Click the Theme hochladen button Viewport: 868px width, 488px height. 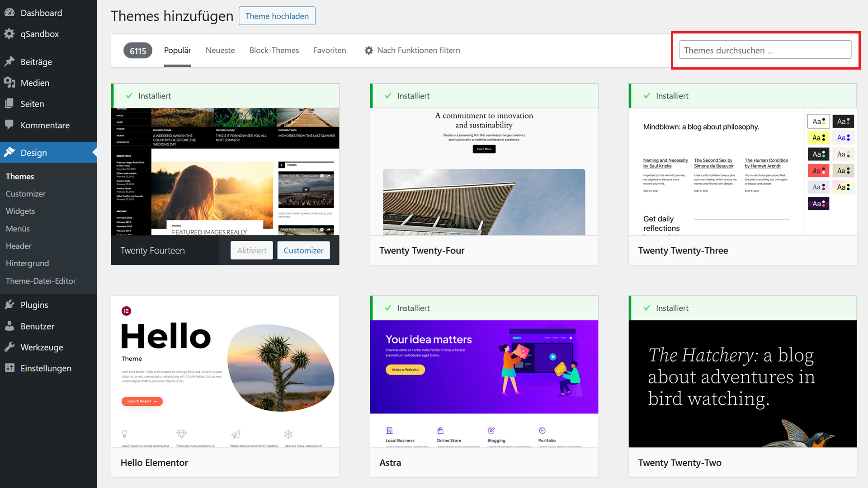tap(277, 16)
